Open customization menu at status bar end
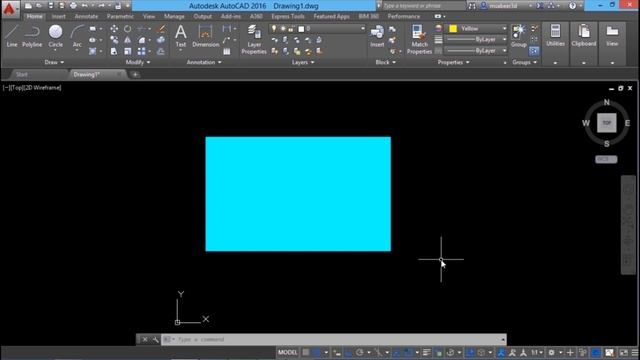The height and width of the screenshot is (360, 640). click(635, 352)
